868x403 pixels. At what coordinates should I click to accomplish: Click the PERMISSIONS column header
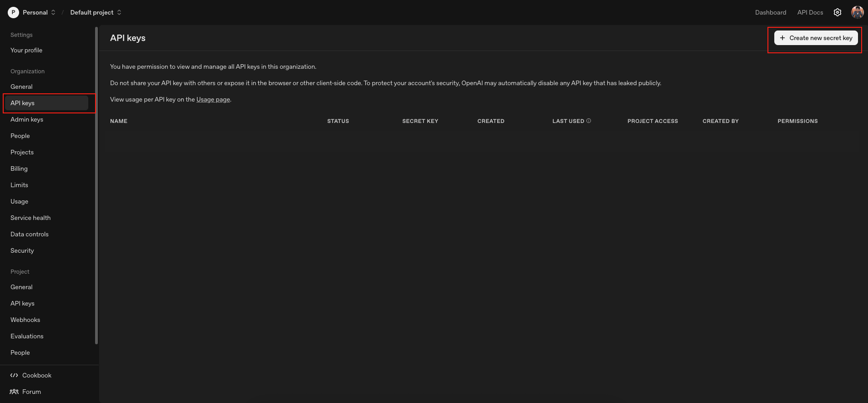click(x=797, y=121)
